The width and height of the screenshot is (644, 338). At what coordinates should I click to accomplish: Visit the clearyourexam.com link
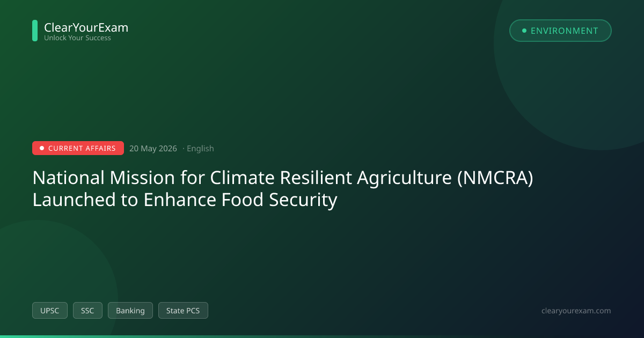(576, 311)
